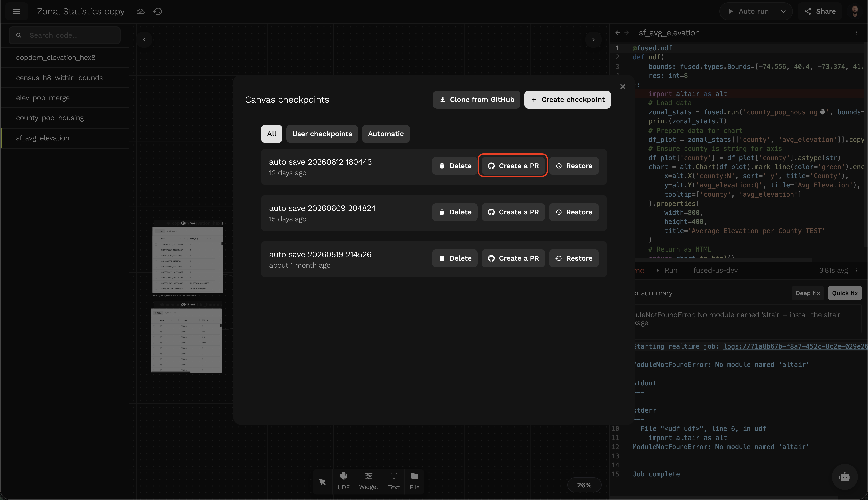
Task: Click the 26% zoom level indicator
Action: coord(584,485)
